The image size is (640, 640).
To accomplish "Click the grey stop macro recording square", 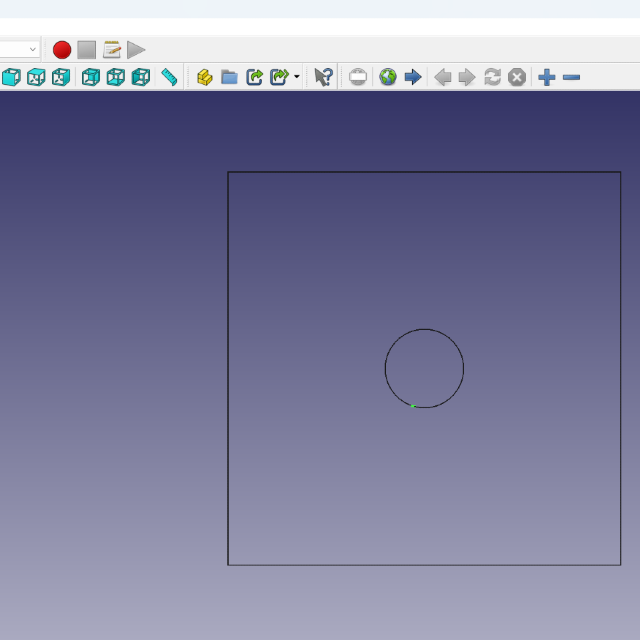I will tap(87, 50).
